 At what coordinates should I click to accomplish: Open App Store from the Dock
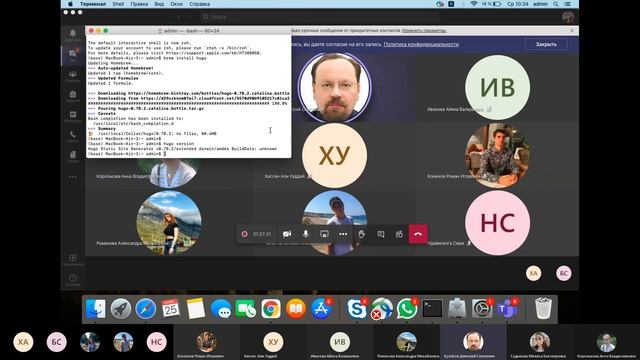[321, 309]
